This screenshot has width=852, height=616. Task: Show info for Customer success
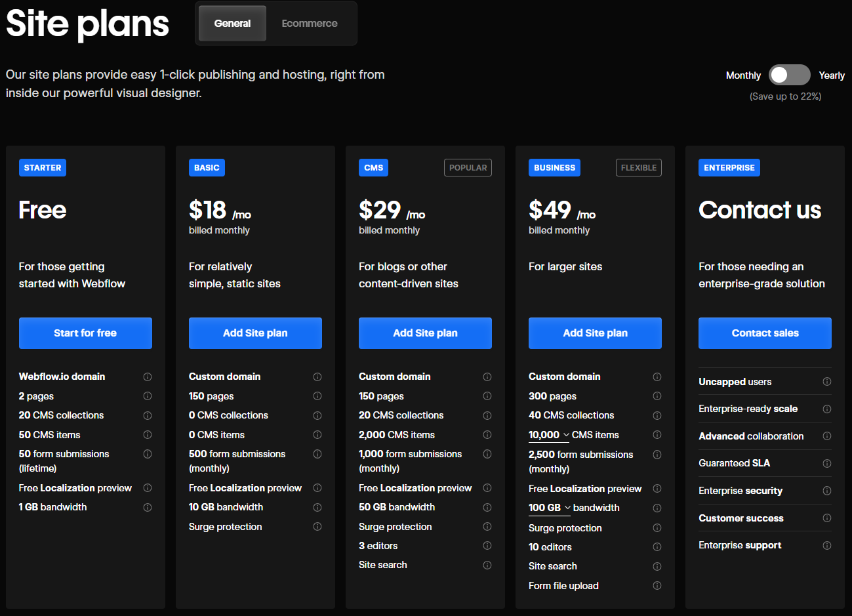827,518
